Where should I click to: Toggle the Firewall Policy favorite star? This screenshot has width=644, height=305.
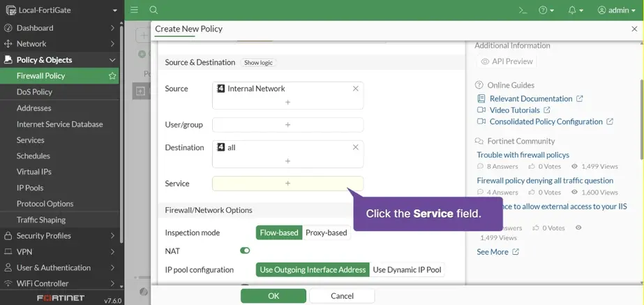tap(112, 76)
